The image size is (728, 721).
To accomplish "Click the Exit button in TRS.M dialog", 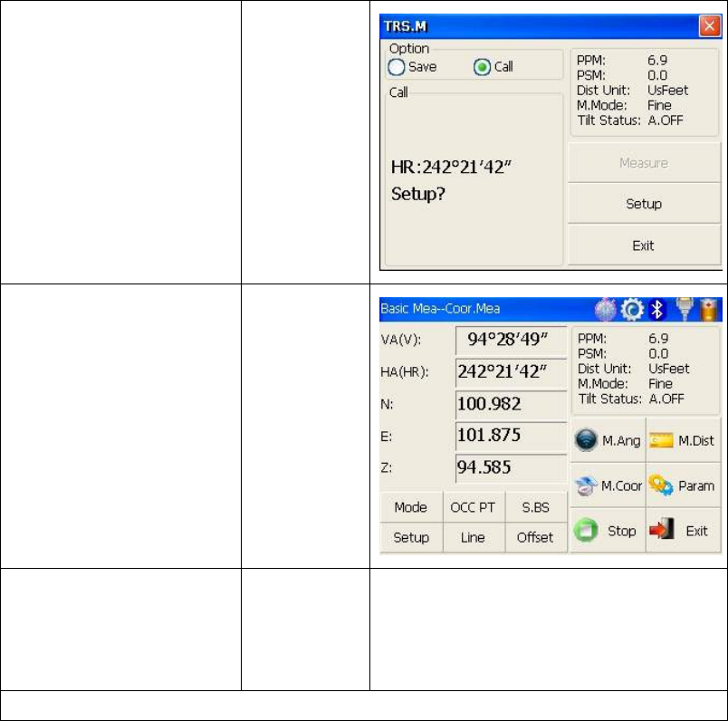I will click(644, 245).
